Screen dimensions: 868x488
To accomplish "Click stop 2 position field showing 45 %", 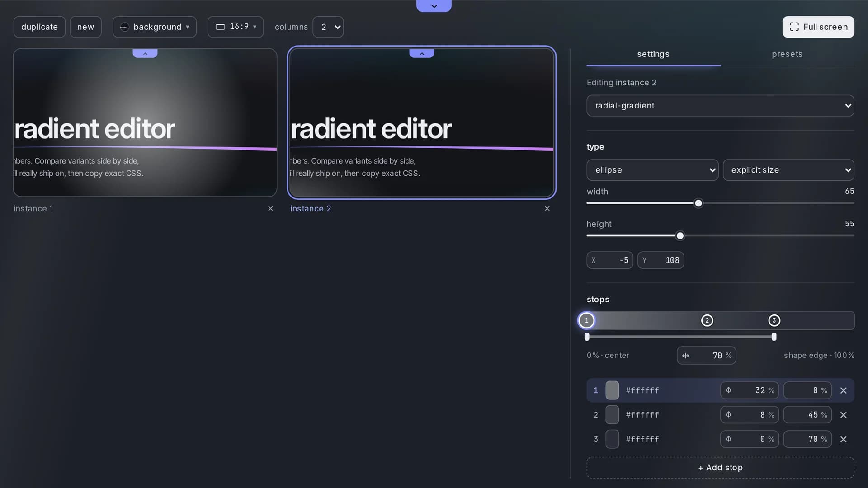I will click(x=807, y=415).
